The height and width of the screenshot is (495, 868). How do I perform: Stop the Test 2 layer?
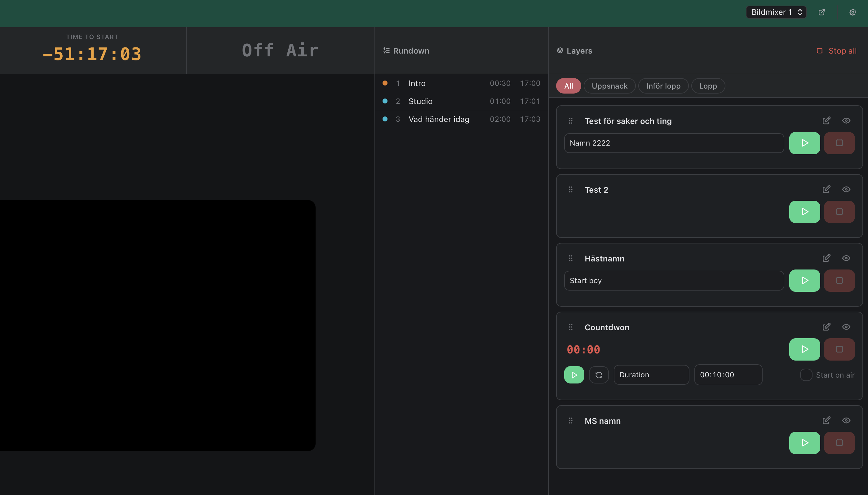[x=839, y=212]
